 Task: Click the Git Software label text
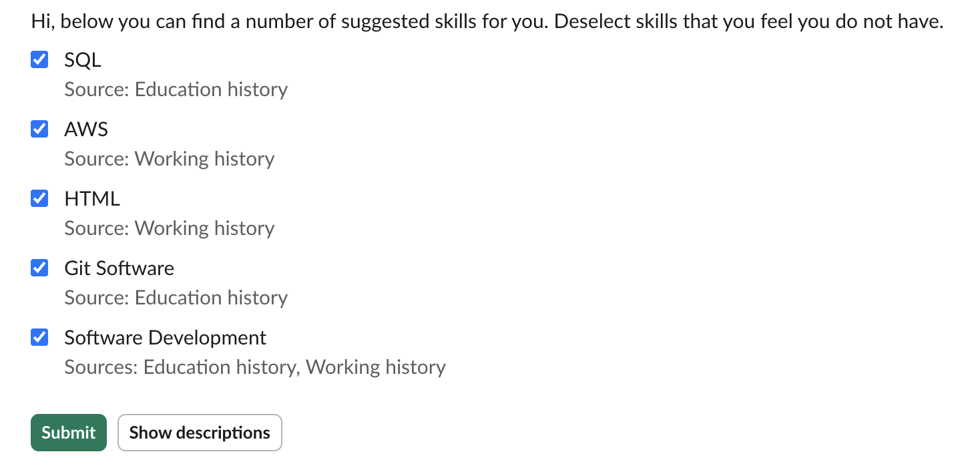tap(119, 268)
